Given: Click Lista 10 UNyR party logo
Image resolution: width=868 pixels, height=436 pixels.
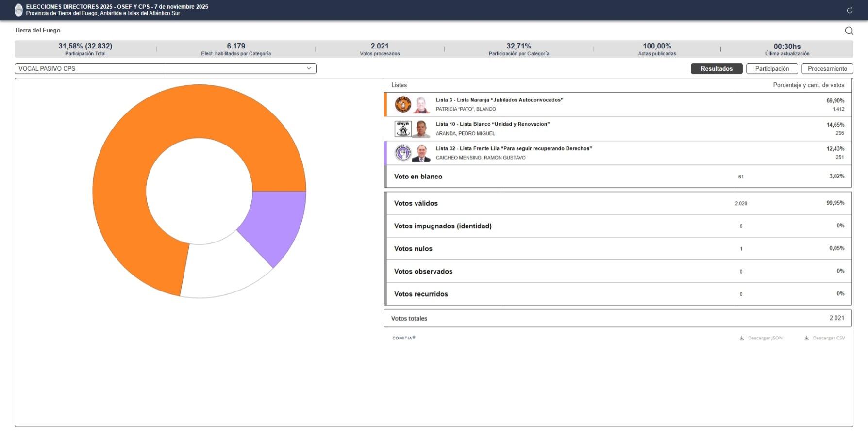Looking at the screenshot, I should click(x=402, y=129).
